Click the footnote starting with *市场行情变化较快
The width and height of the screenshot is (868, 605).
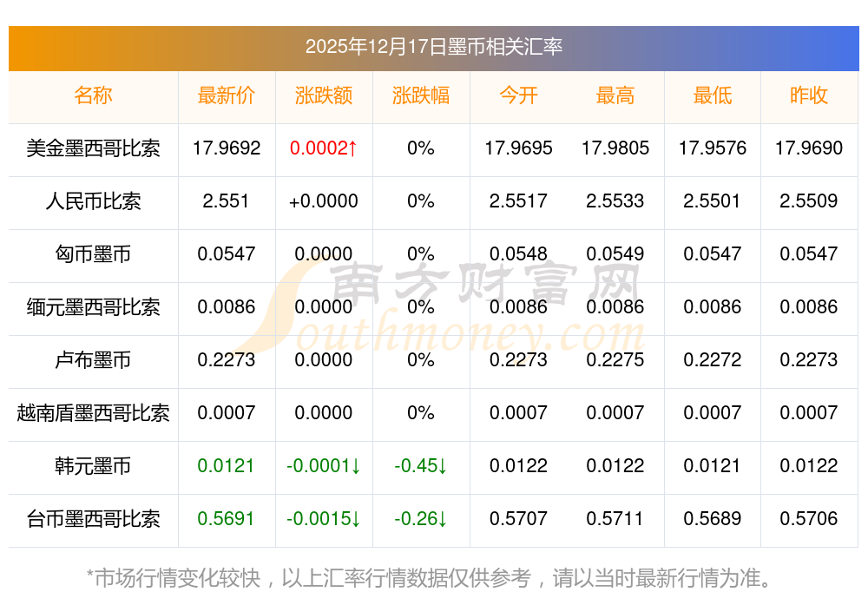[x=430, y=578]
